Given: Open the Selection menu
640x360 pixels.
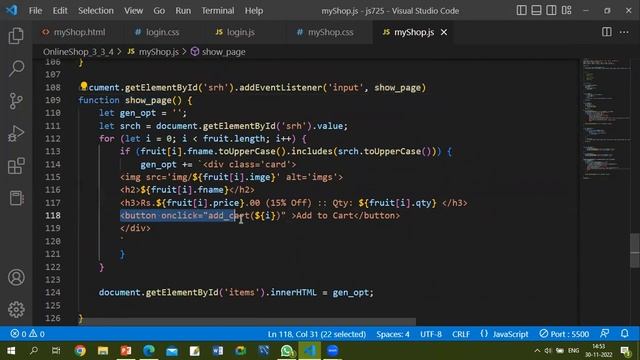Looking at the screenshot, I should [x=96, y=11].
